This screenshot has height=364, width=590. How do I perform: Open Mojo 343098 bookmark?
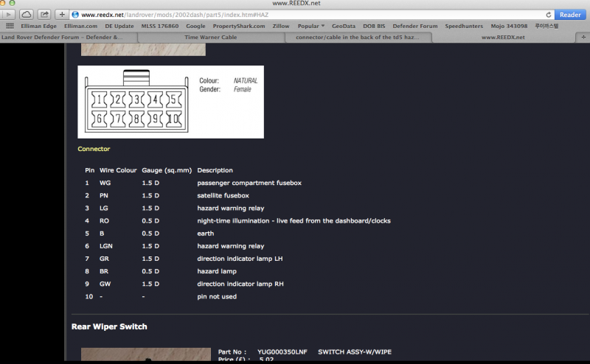[x=509, y=26]
